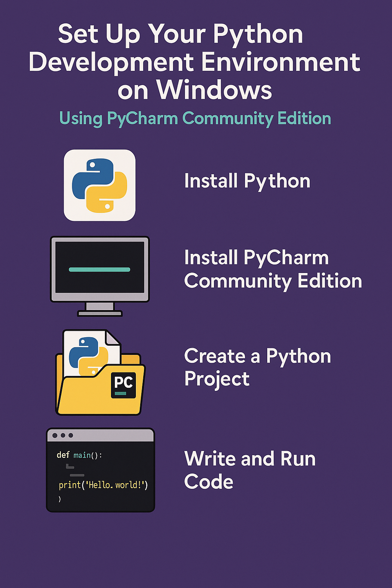Click the 'def main():' code line
The image size is (392, 588).
79,455
